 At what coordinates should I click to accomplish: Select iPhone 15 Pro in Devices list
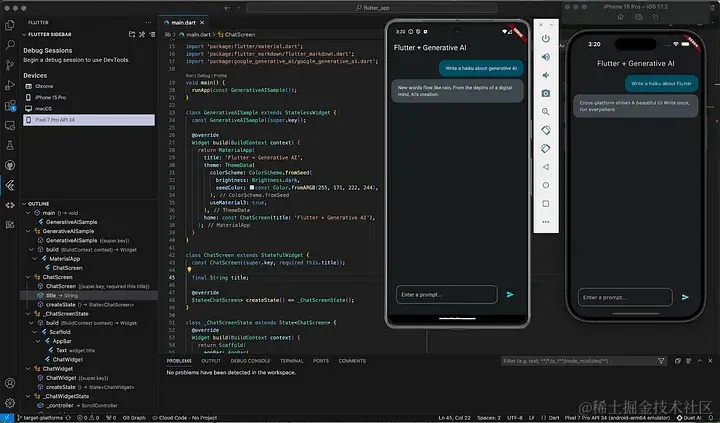[x=89, y=97]
